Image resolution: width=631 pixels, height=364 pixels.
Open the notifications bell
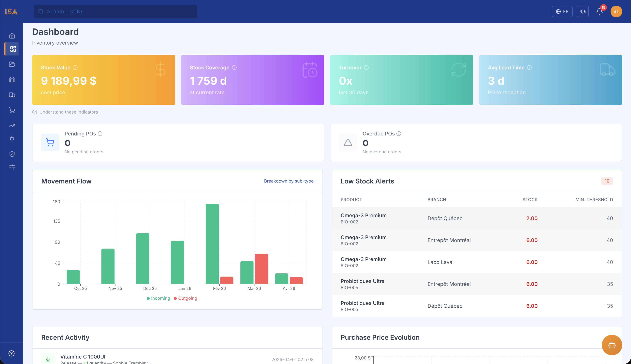point(599,12)
